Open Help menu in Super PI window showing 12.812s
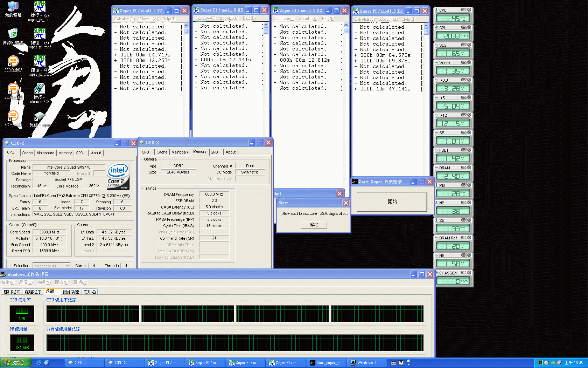This screenshot has height=368, width=588. [x=328, y=19]
